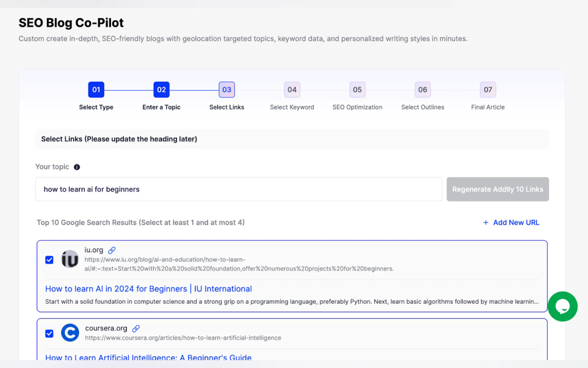Click the link icon next to coursera.org

pyautogui.click(x=136, y=328)
